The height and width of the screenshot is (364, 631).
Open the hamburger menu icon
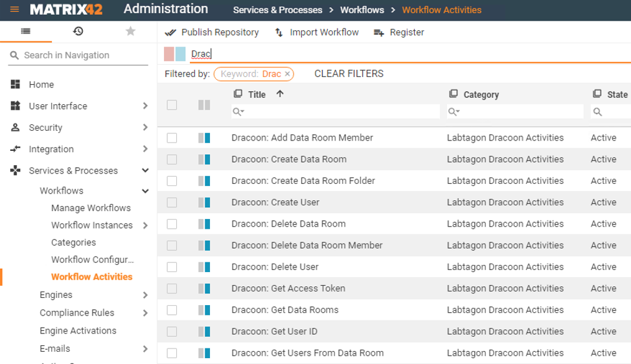pos(14,9)
